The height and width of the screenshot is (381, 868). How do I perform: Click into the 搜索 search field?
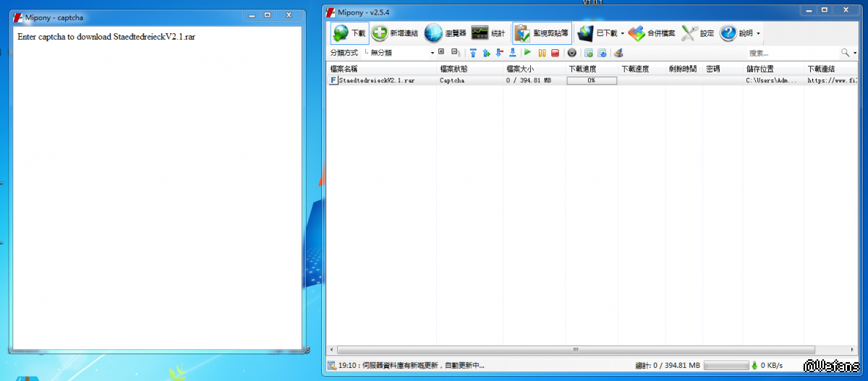[x=793, y=53]
